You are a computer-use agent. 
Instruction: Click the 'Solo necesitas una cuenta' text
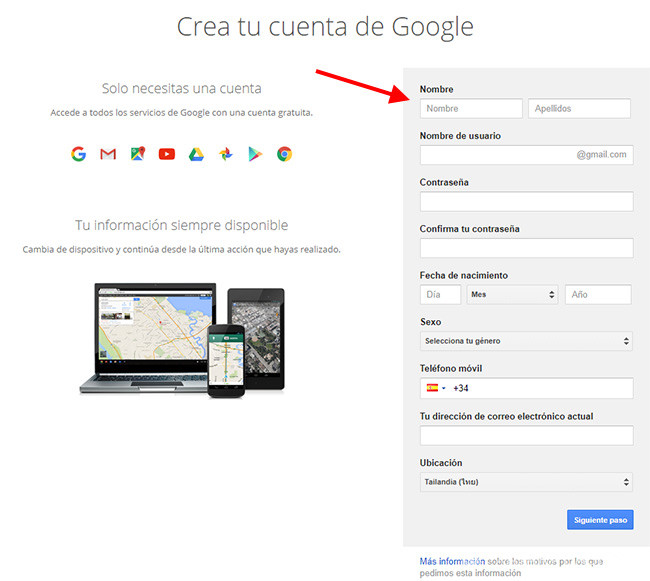182,88
